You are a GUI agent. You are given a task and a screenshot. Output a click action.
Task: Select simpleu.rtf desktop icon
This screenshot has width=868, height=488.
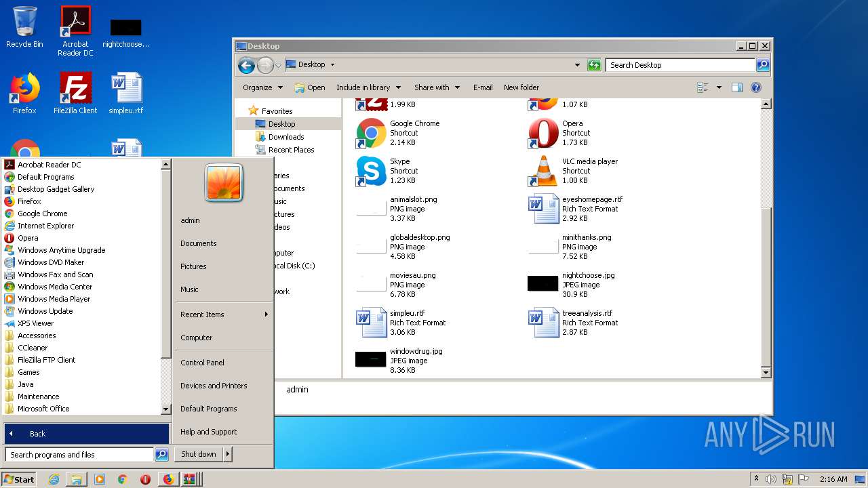click(126, 94)
